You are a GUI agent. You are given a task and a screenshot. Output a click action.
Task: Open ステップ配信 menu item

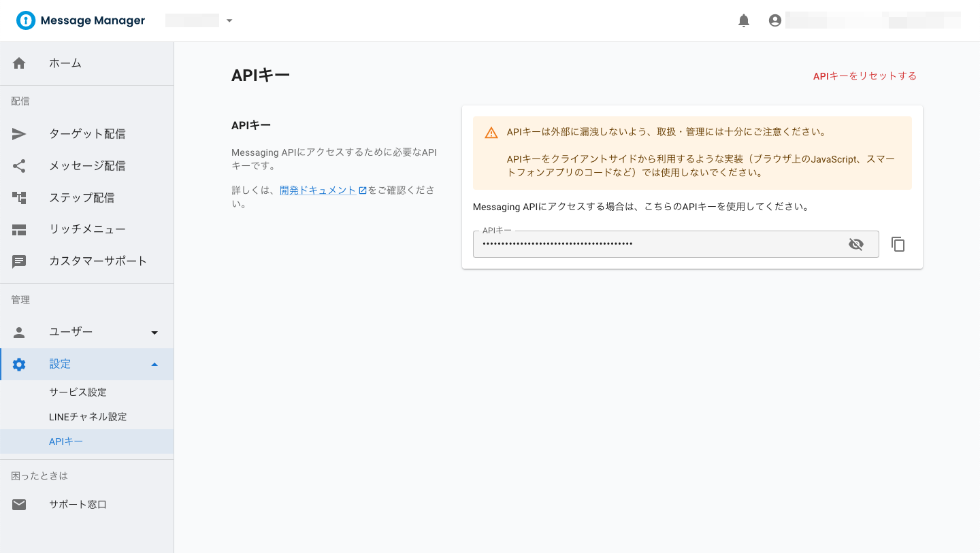pos(86,198)
